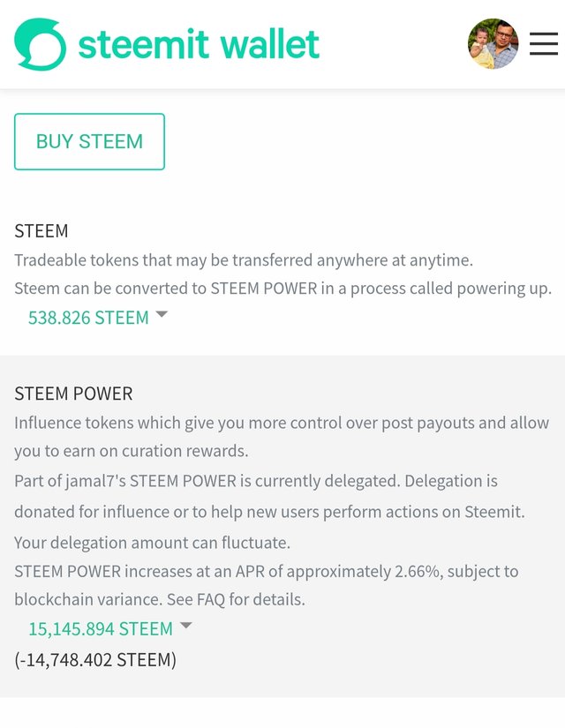
Task: Click the APR of approximately 2.66% line
Action: [266, 571]
